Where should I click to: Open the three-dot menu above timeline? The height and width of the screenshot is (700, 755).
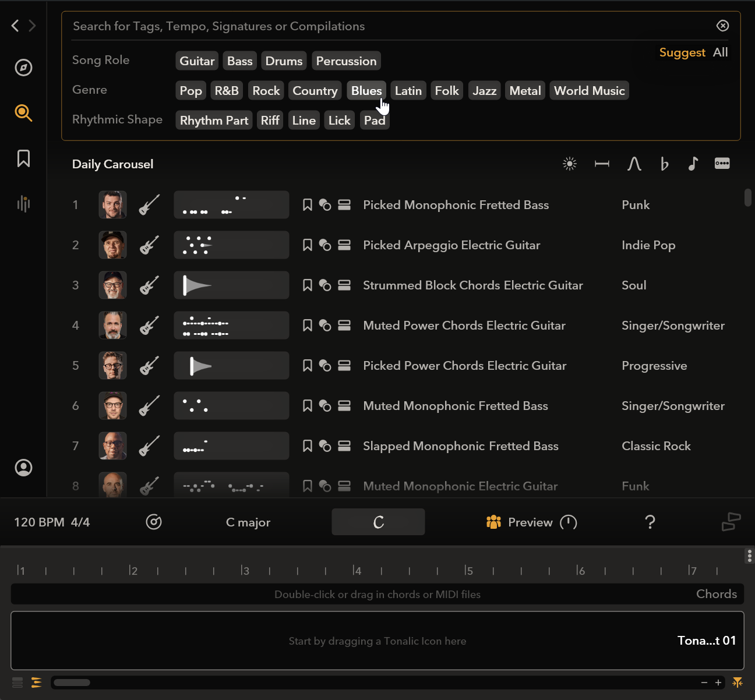point(749,556)
